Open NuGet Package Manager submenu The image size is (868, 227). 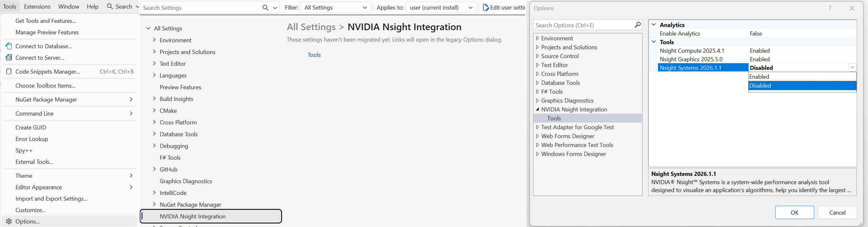[69, 99]
